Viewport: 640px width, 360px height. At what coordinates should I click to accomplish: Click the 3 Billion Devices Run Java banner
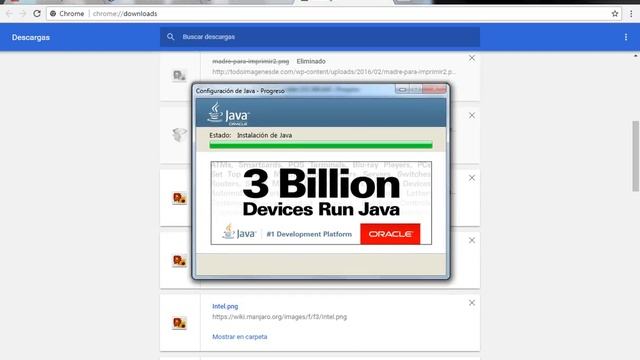tap(321, 203)
